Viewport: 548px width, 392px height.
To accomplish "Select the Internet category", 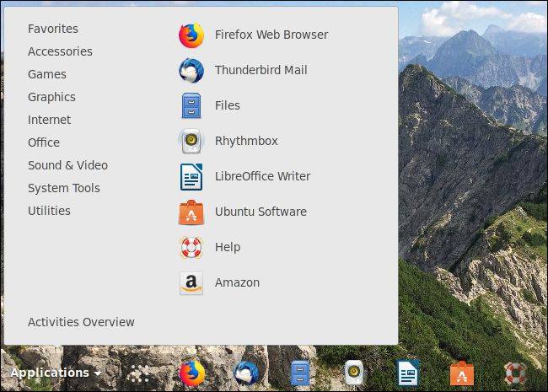I will click(49, 120).
